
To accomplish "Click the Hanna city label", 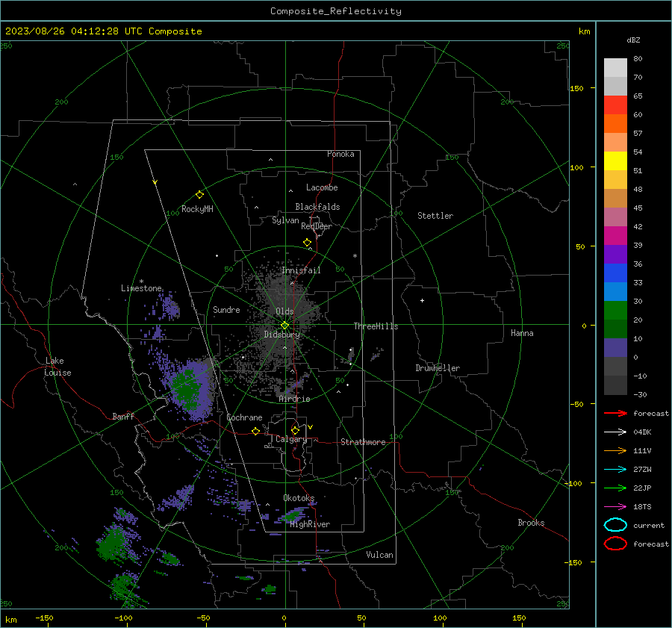I will 522,333.
